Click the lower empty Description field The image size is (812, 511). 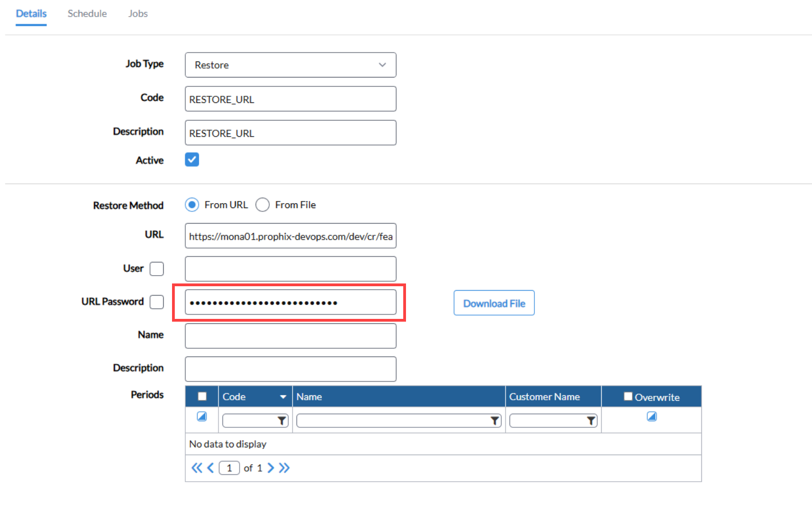[290, 369]
